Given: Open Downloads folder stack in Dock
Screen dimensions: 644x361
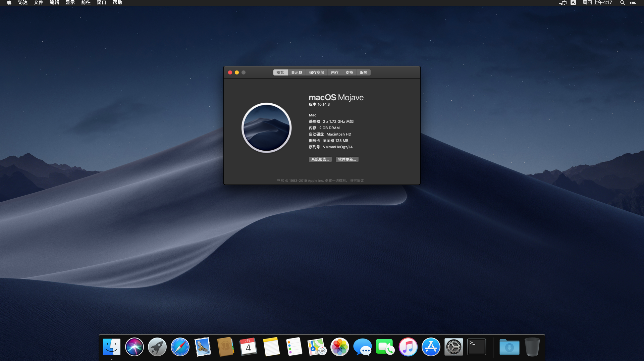Looking at the screenshot, I should 509,347.
